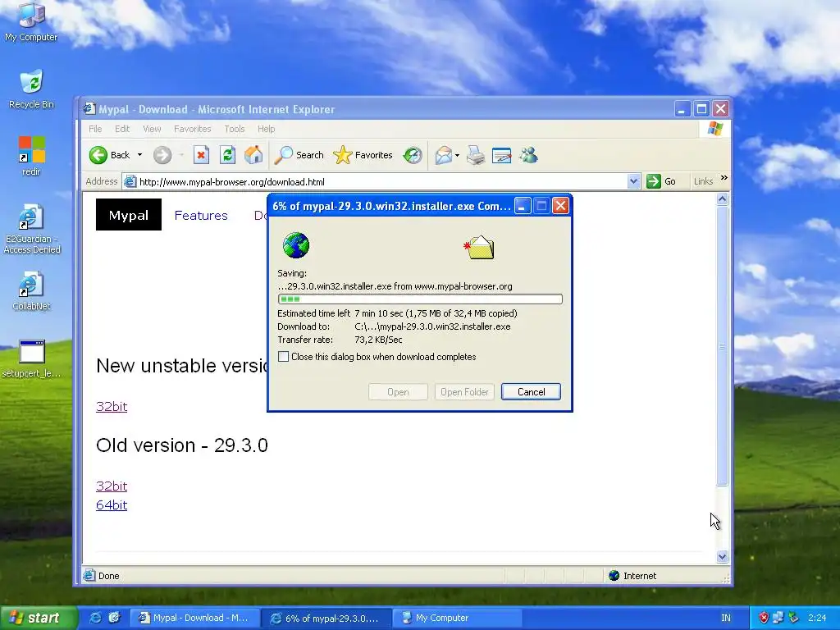840x630 pixels.
Task: Click the Mail toolbar icon
Action: tap(443, 155)
